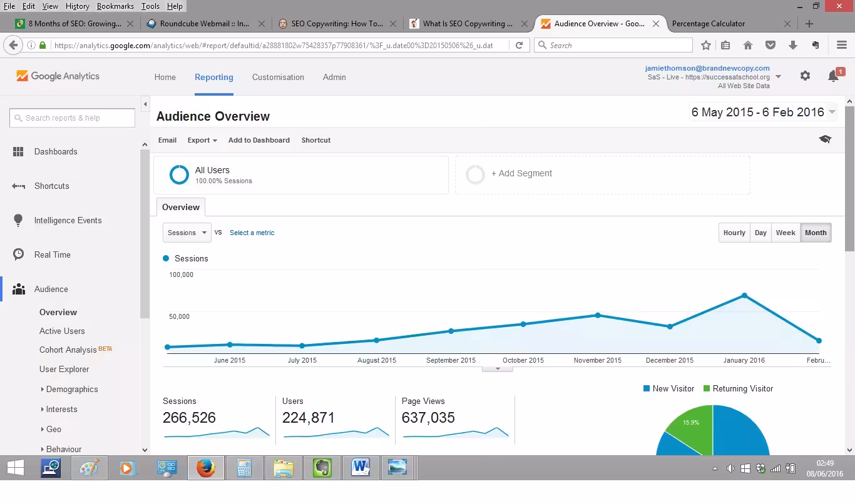Click the Search reports & help field
The image size is (855, 504).
click(x=72, y=118)
